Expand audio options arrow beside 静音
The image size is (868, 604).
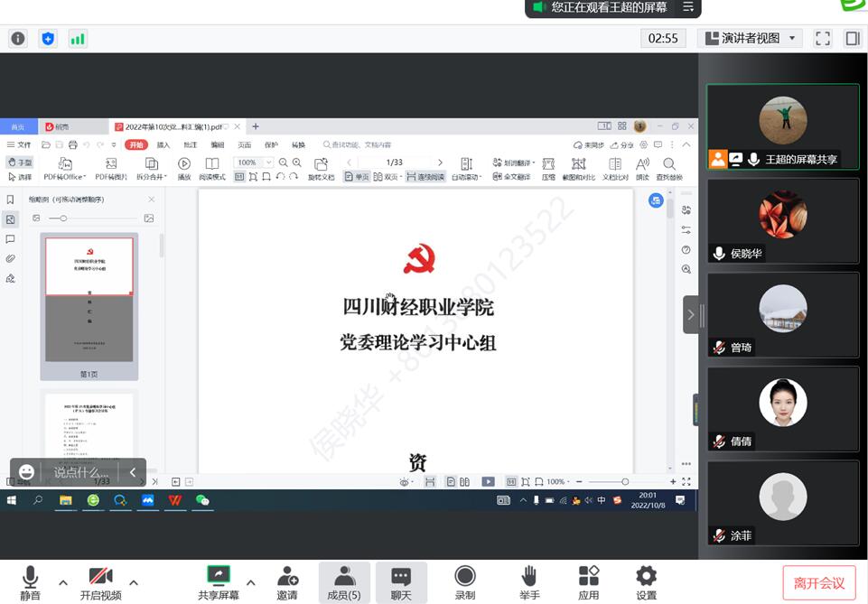click(x=63, y=582)
